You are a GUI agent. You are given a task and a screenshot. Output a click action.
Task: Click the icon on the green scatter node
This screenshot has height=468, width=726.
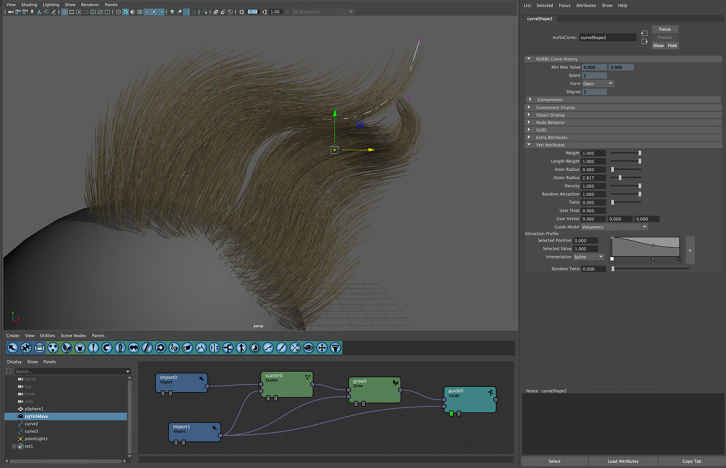tap(307, 378)
